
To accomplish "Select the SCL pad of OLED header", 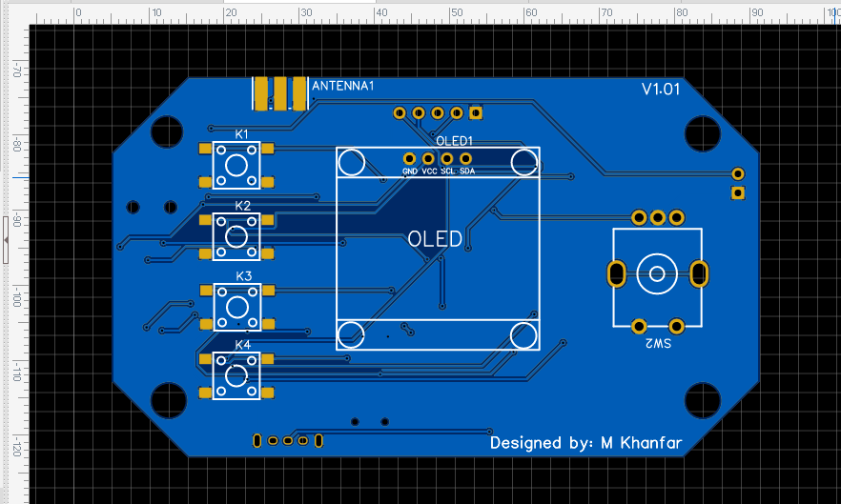I will tap(447, 159).
